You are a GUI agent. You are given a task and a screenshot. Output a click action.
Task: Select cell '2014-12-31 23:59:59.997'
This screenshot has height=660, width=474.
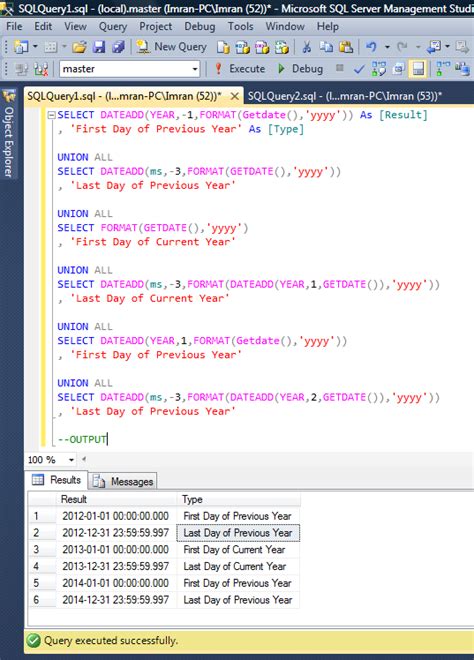(x=116, y=600)
